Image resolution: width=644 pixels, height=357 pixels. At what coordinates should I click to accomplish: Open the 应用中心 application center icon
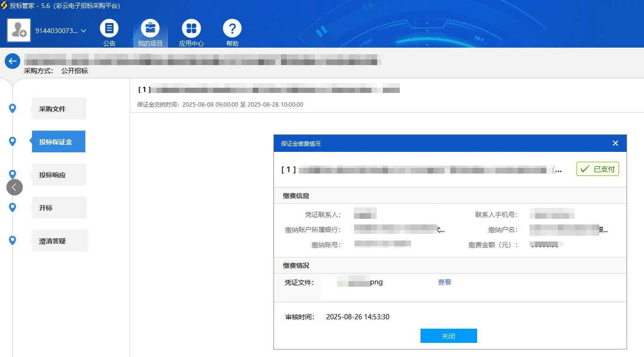click(x=191, y=28)
